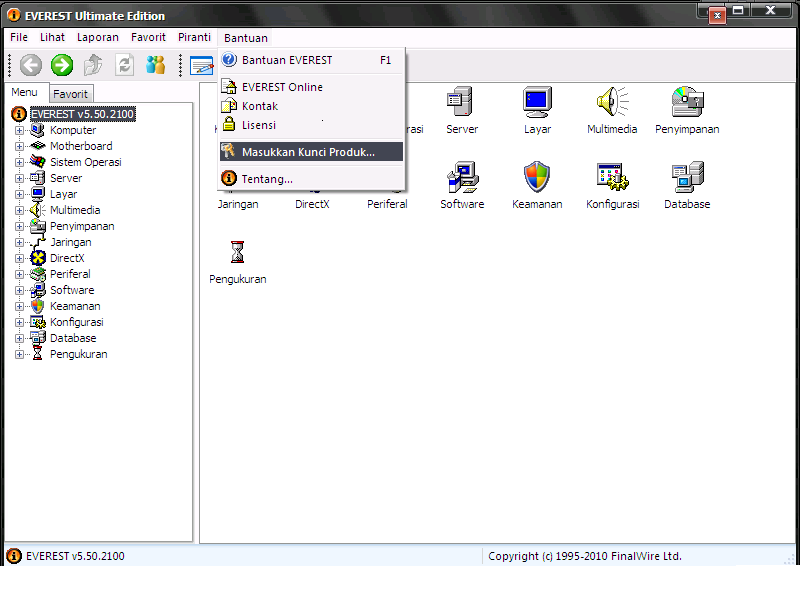The image size is (800, 600).
Task: Click EVEREST v5.50.2100 status bar text
Action: point(75,556)
